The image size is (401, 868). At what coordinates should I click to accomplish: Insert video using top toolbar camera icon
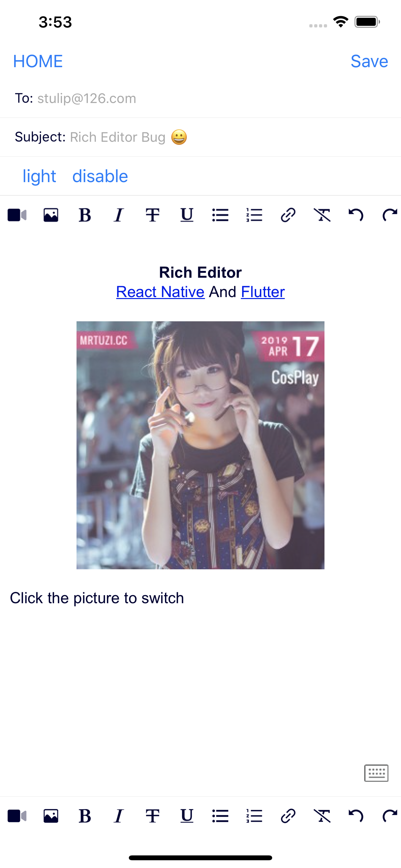click(x=17, y=215)
